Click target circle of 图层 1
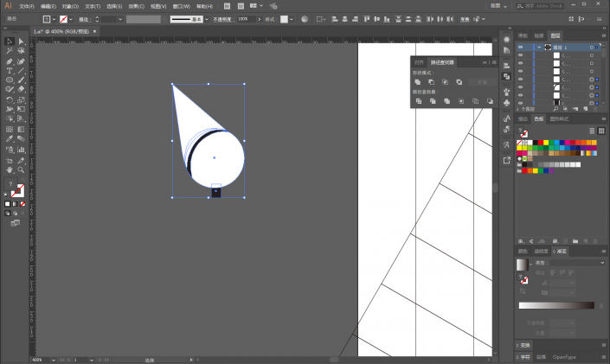 coord(591,47)
